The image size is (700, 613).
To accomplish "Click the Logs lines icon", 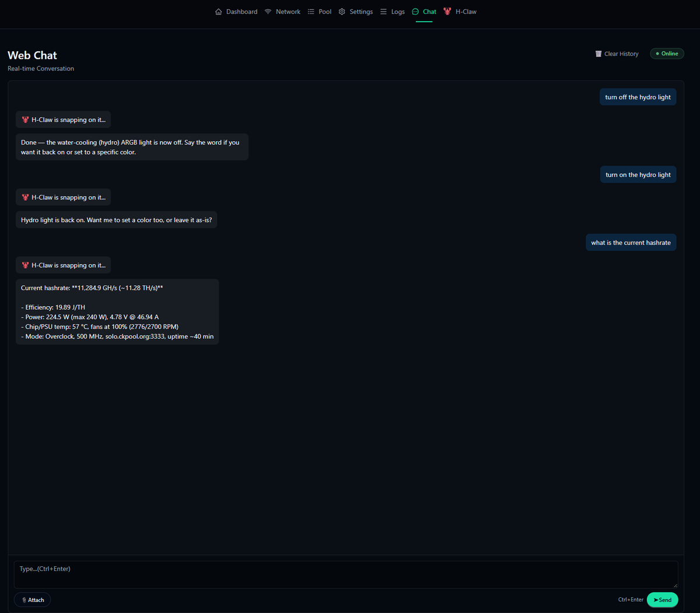I will 383,12.
